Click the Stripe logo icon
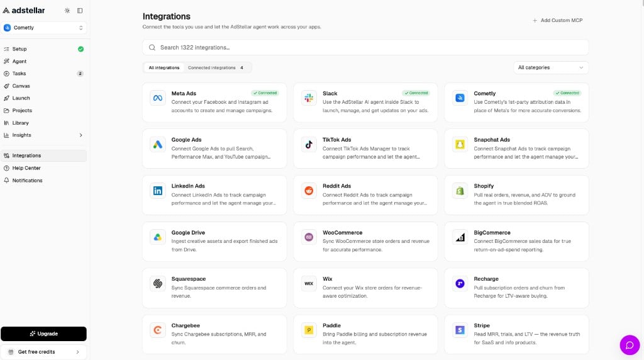Viewport: 644px width, 360px height. [460, 330]
